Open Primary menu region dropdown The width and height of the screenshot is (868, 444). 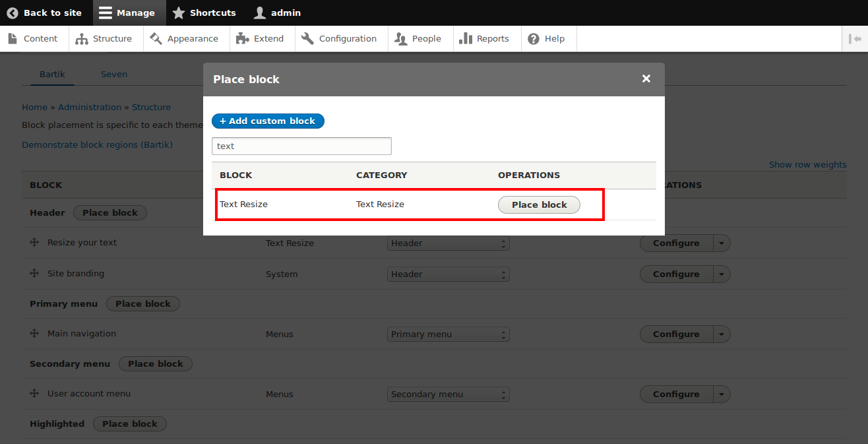pos(448,334)
